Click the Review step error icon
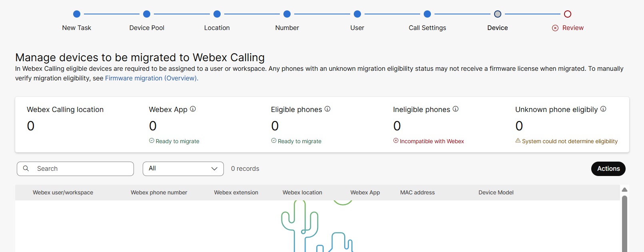The image size is (644, 252). 555,28
